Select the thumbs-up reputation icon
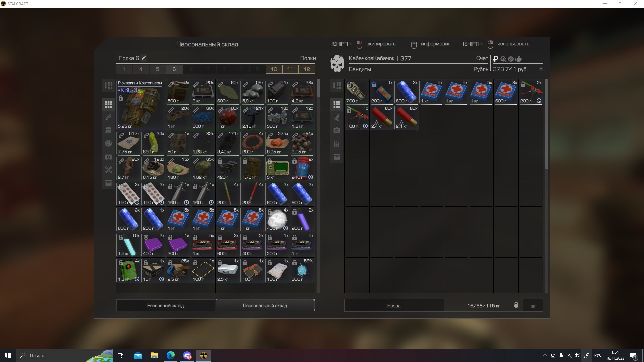Viewport: 644px width, 362px height. pyautogui.click(x=519, y=59)
